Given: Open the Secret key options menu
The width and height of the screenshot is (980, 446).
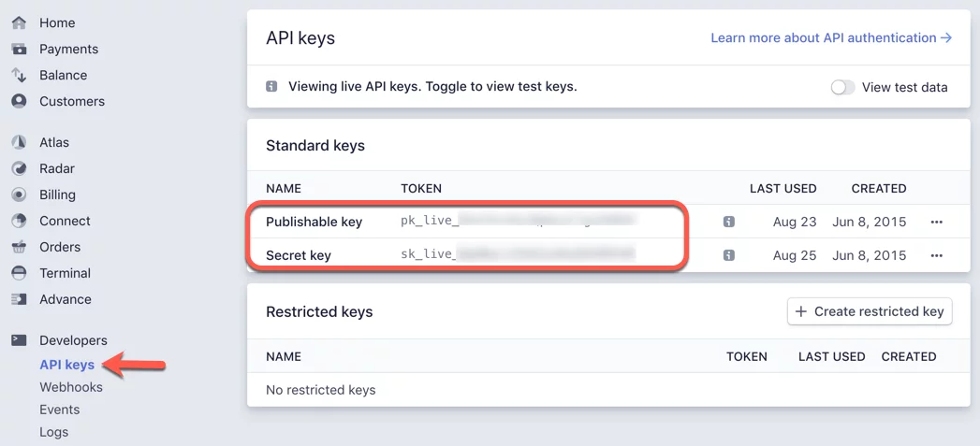Looking at the screenshot, I should (936, 255).
